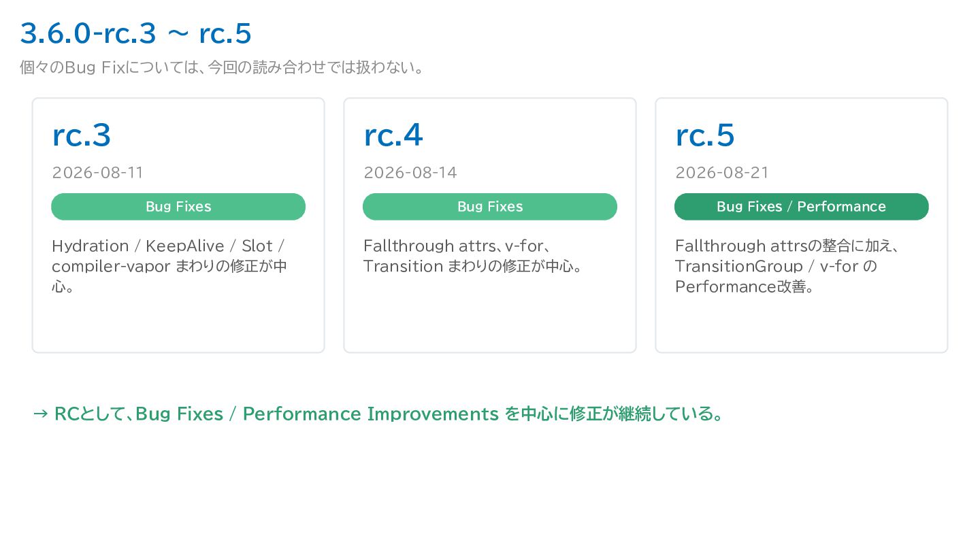Select the 2026-08-21 release date
Screen dimensions: 980x551
pos(721,173)
